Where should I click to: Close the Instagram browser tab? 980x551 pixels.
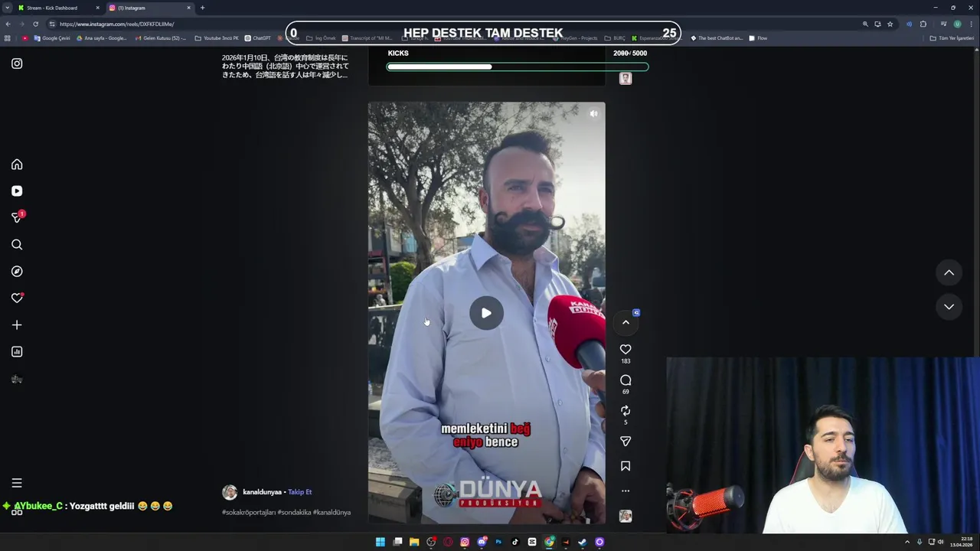(188, 8)
